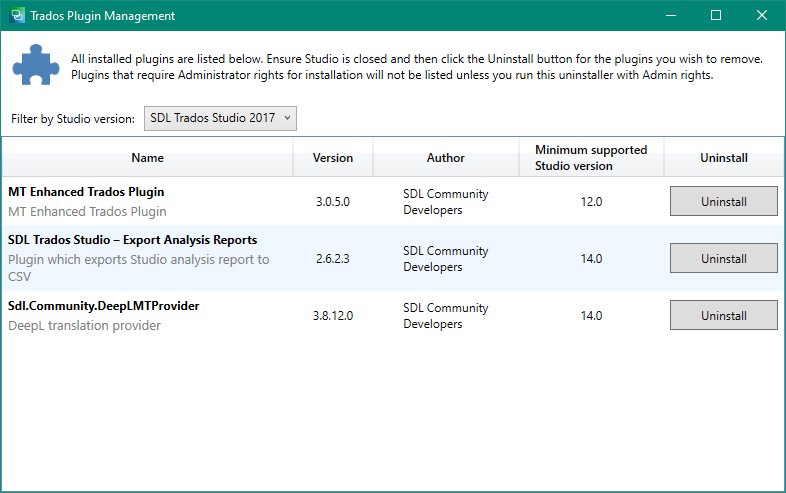Click the Filter by Studio version label

[73, 119]
